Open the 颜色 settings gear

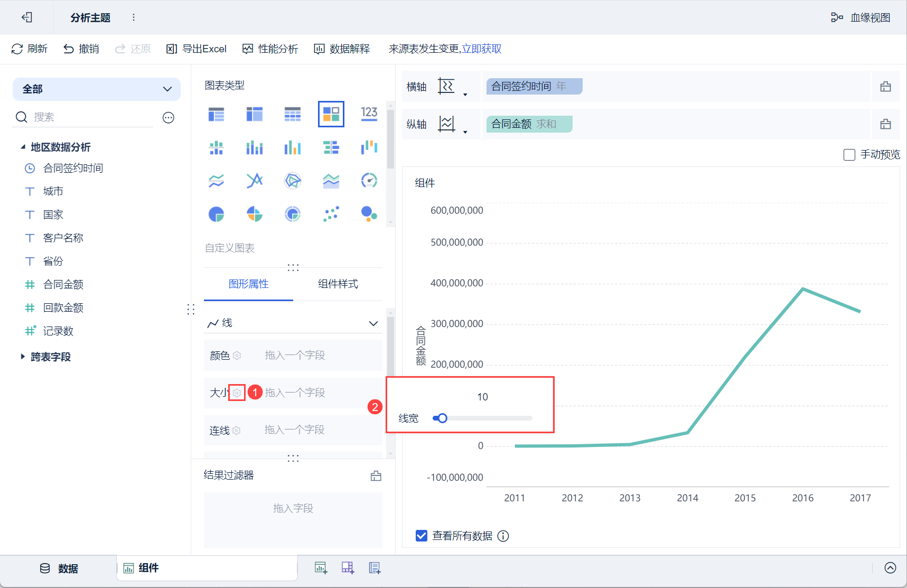coord(237,356)
